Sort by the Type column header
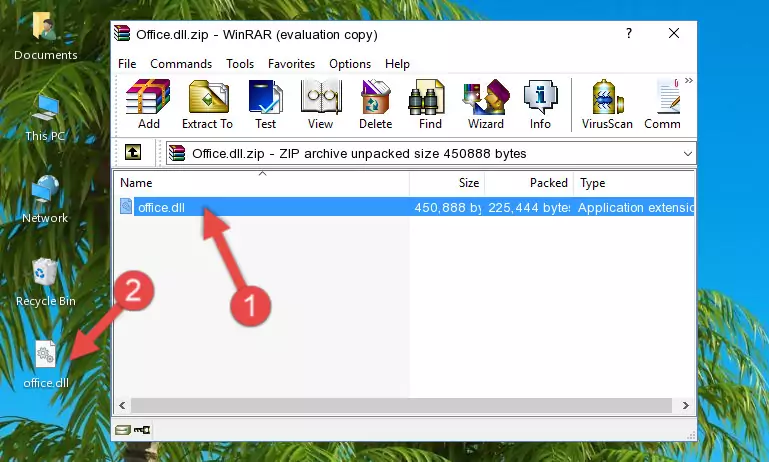769x462 pixels. click(634, 183)
